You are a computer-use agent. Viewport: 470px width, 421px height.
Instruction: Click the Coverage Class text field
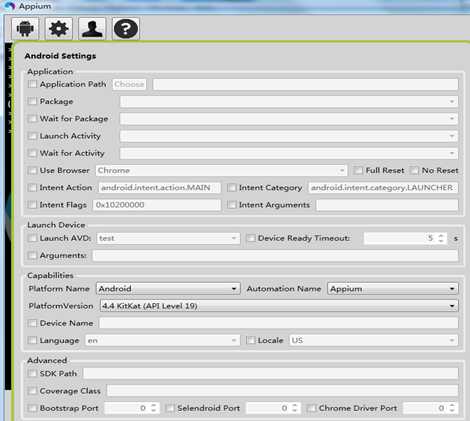pos(283,391)
